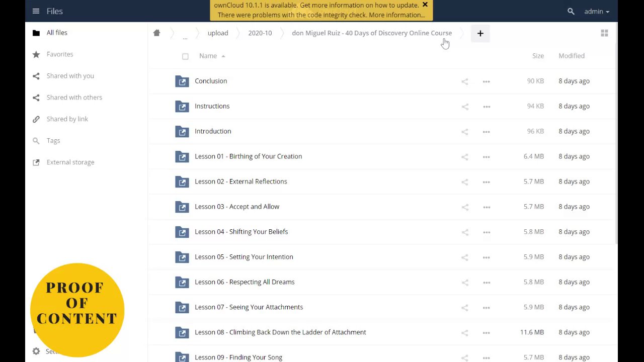
Task: Open Lesson 01 - Birthing of Your Creation
Action: (x=248, y=156)
